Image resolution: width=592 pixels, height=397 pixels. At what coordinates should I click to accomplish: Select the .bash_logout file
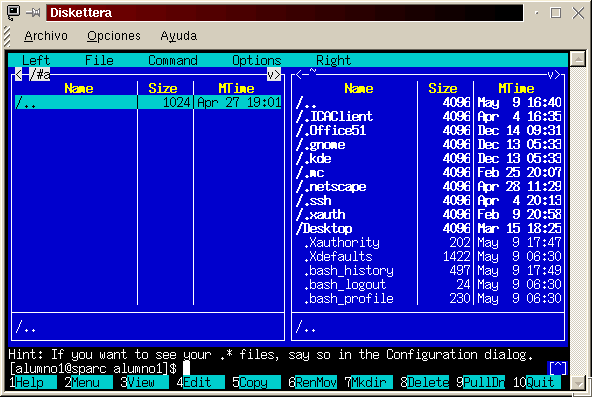[428, 285]
